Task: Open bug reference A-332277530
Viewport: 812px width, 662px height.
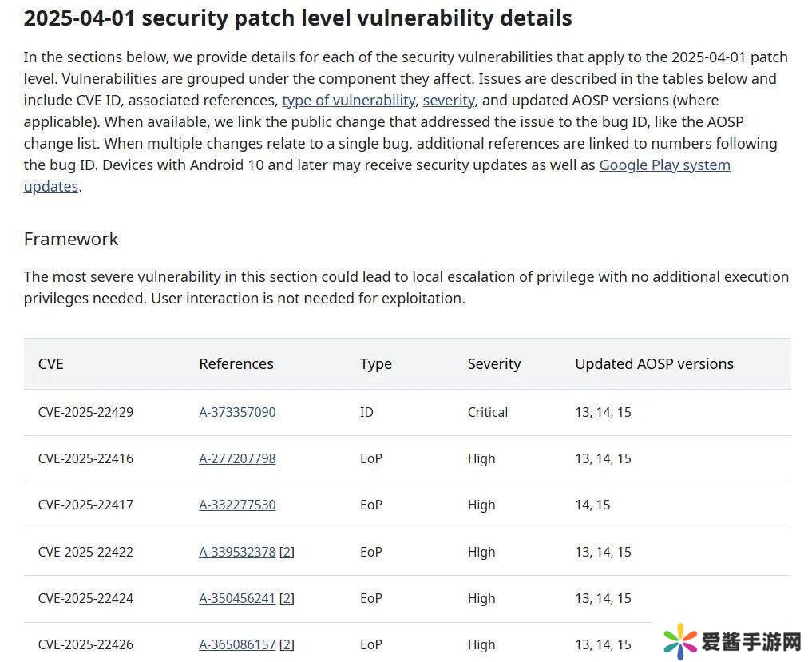Action: (x=237, y=505)
